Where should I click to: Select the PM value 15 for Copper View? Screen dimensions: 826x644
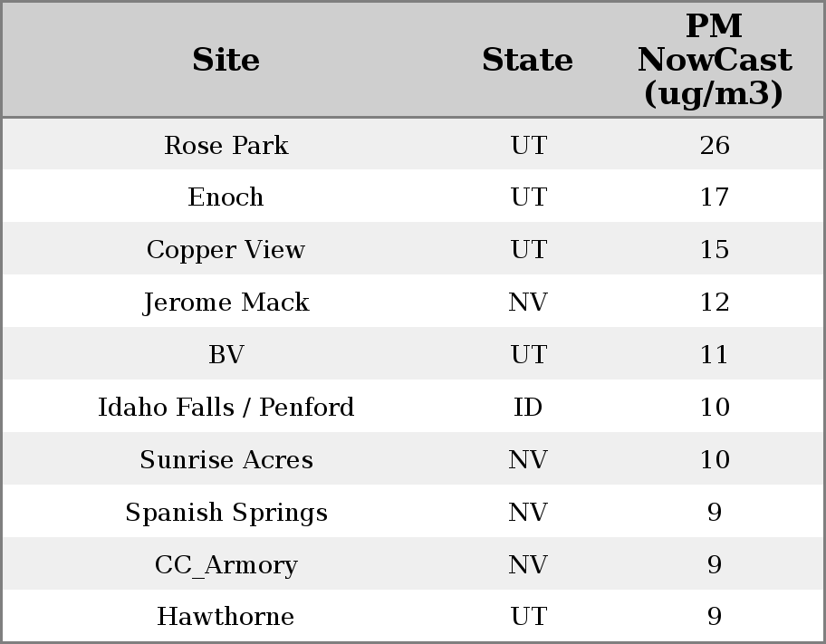714,250
